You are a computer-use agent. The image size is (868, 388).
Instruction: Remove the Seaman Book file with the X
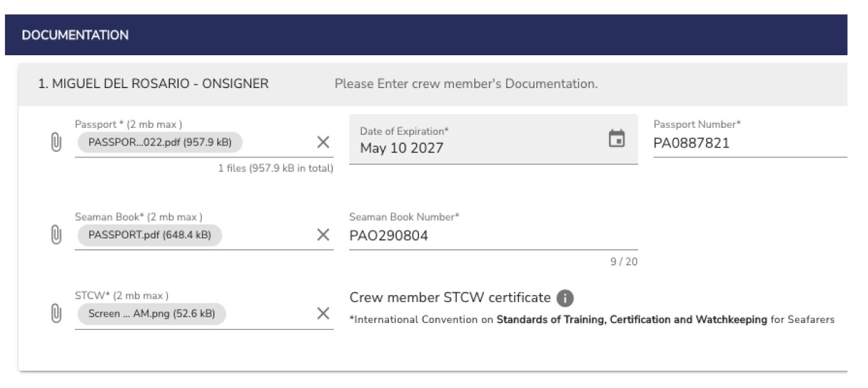click(x=323, y=235)
